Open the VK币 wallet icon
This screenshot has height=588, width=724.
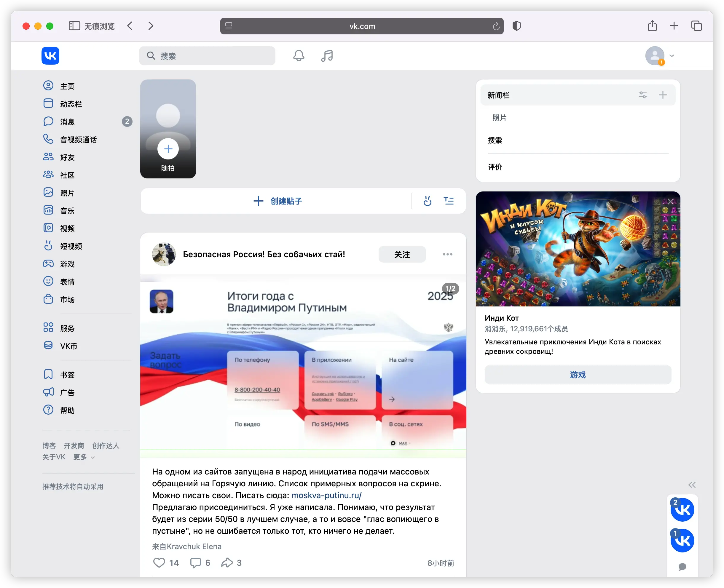click(x=49, y=346)
